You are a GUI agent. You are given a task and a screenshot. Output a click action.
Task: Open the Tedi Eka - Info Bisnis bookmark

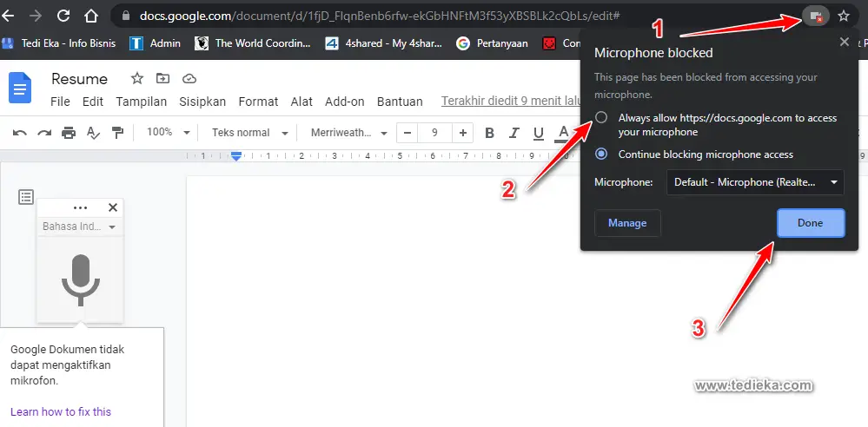[59, 43]
